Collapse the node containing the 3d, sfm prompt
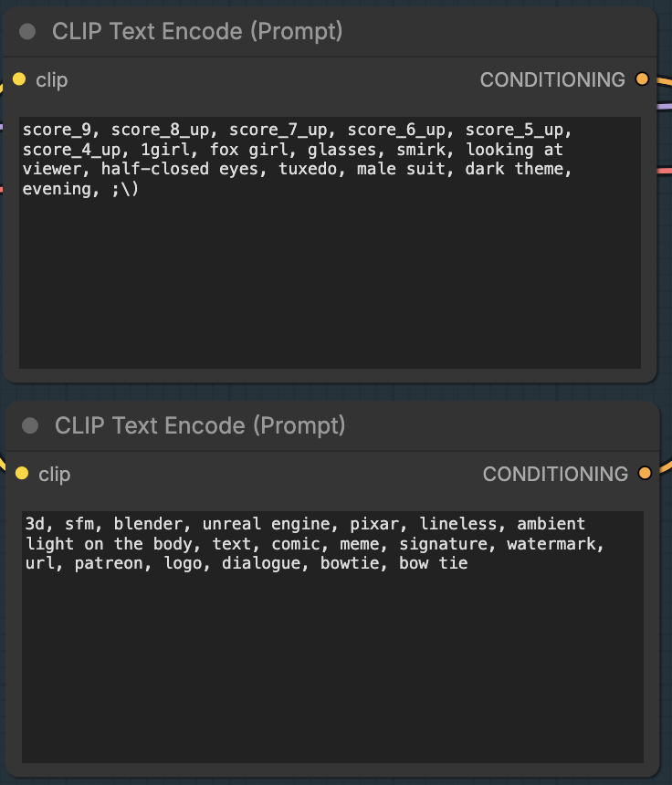 (30, 426)
